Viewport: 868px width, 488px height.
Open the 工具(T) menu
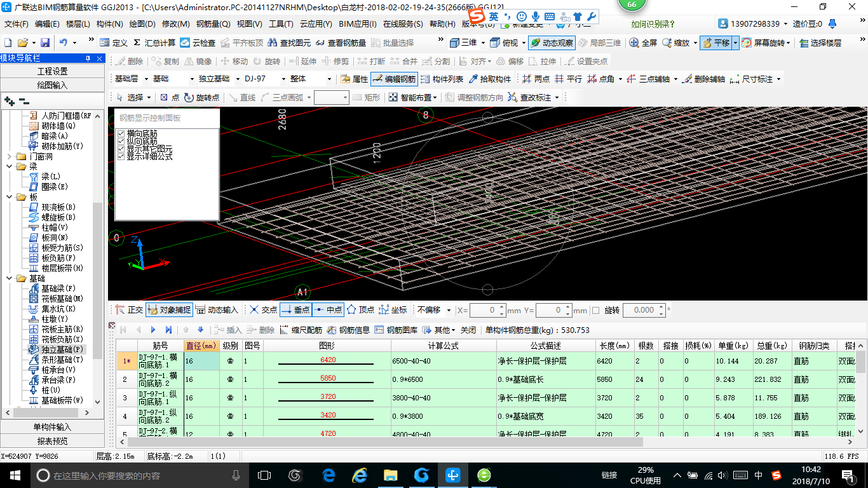tap(281, 24)
